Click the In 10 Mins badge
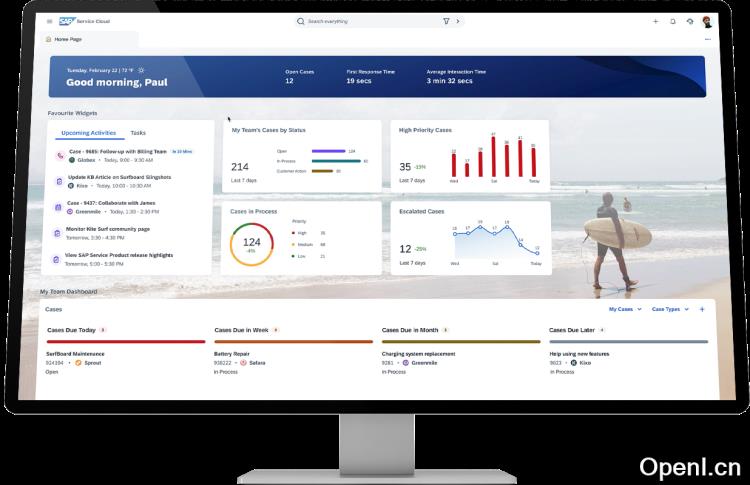This screenshot has height=485, width=750. point(182,152)
